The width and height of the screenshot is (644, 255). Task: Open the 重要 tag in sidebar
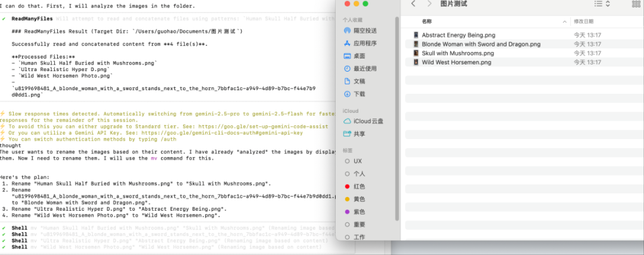point(359,225)
